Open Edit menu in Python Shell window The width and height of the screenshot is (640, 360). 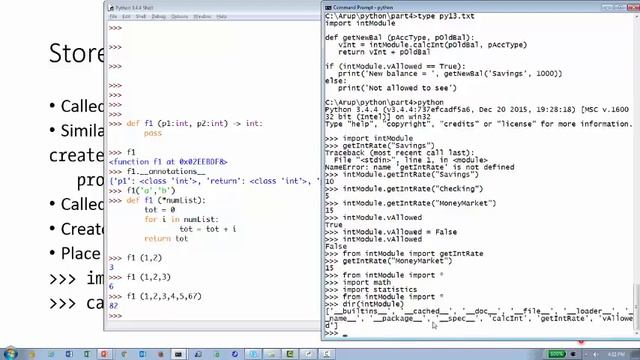click(127, 17)
